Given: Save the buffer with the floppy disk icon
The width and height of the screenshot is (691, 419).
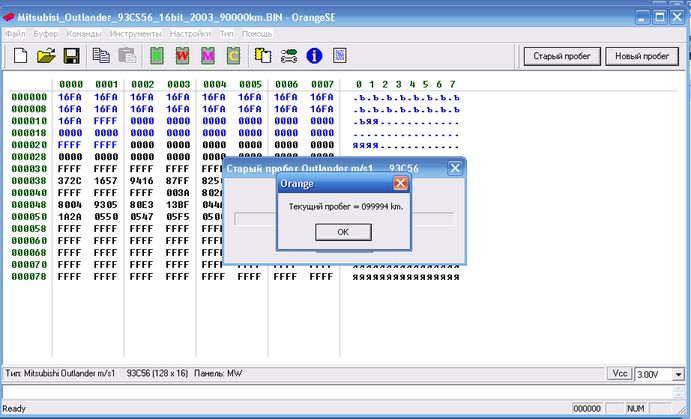Looking at the screenshot, I should coord(72,56).
